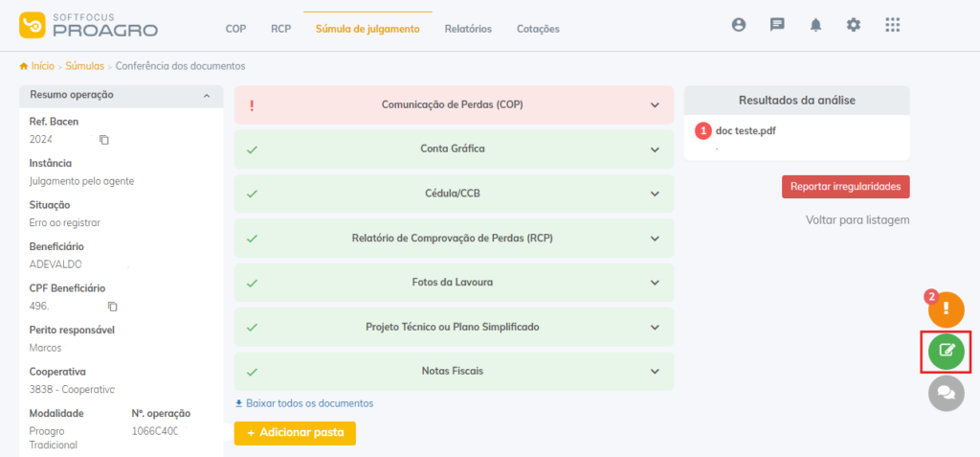
Task: Click the Adicionar pasta button
Action: click(295, 433)
